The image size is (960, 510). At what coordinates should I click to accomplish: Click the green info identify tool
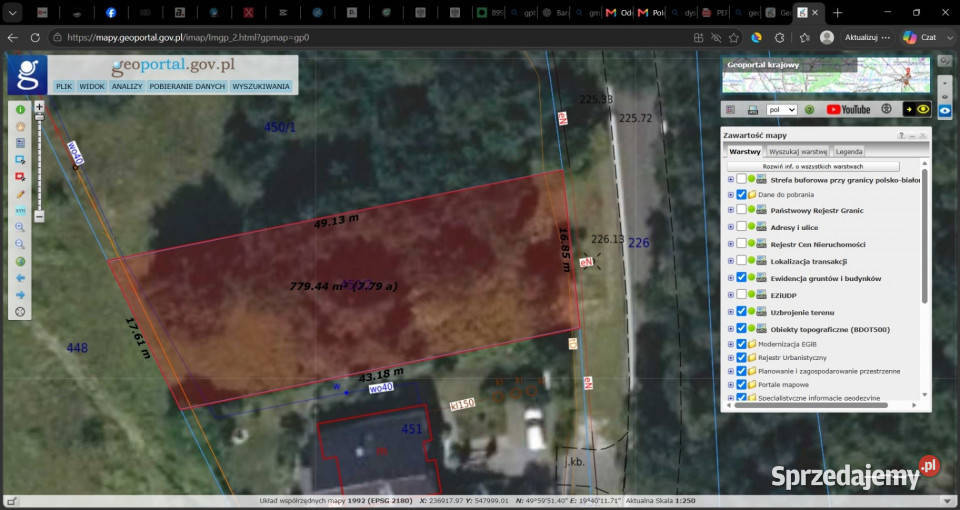(20, 110)
